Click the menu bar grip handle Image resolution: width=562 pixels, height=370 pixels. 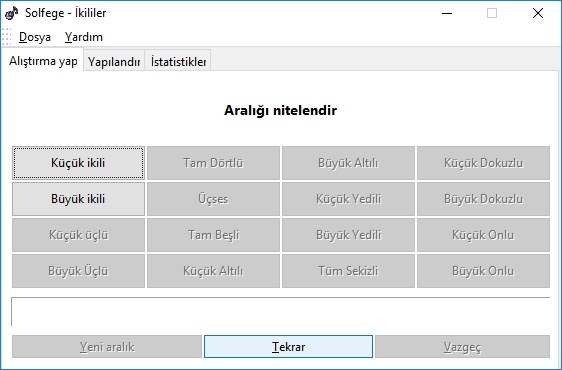pos(6,37)
